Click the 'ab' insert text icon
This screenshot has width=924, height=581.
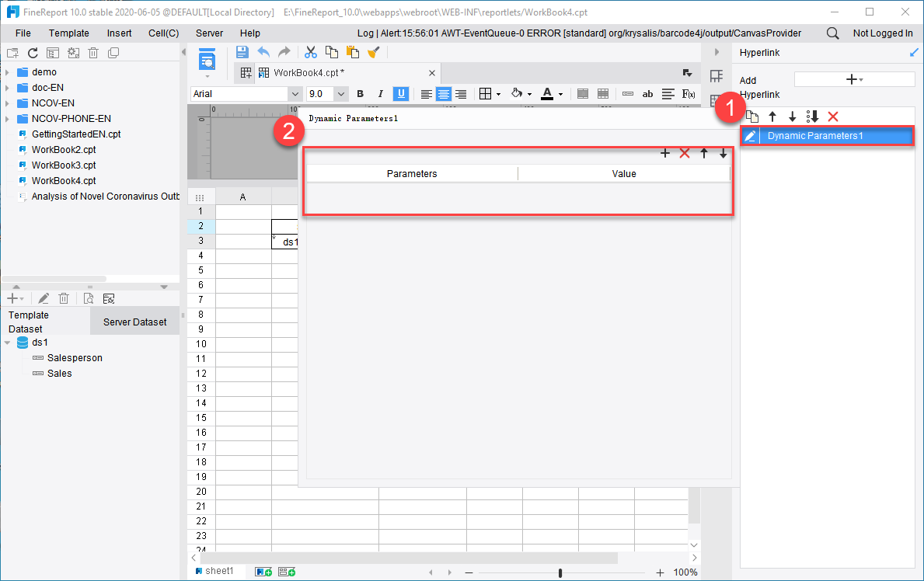pos(647,94)
